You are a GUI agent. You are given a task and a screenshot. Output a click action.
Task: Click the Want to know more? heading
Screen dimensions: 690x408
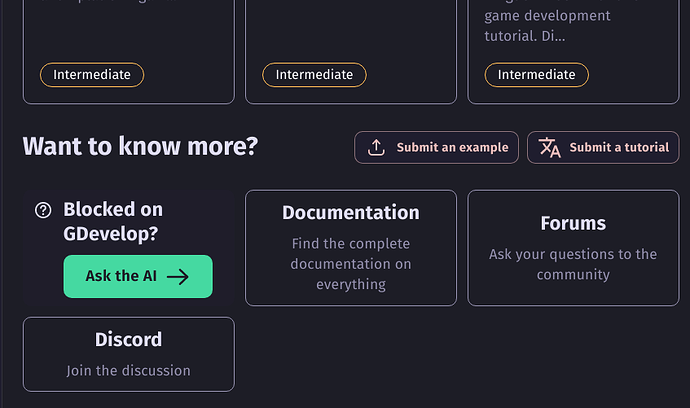tap(140, 147)
